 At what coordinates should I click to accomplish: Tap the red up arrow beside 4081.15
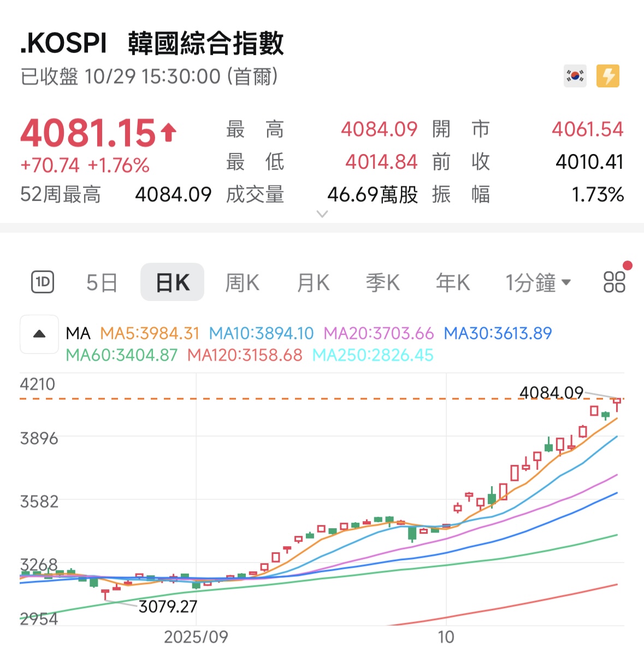pyautogui.click(x=169, y=132)
